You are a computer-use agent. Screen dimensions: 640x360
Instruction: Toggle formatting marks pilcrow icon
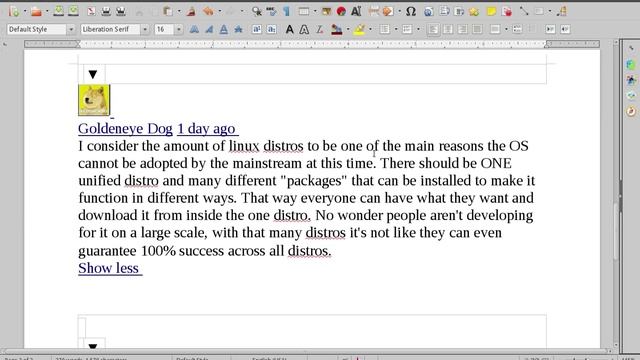(x=287, y=11)
